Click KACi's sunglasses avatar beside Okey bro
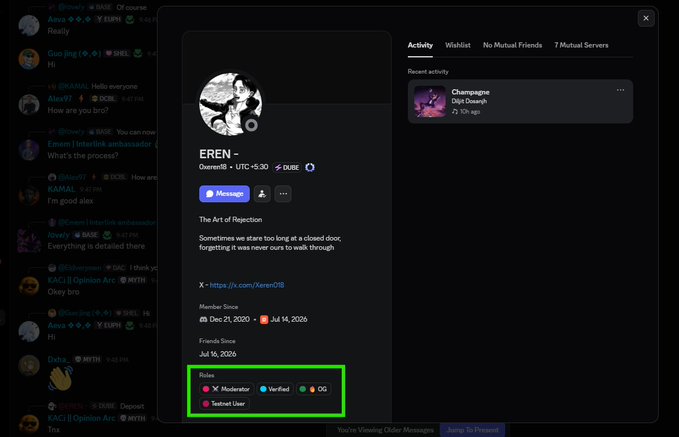679x437 pixels. [29, 286]
